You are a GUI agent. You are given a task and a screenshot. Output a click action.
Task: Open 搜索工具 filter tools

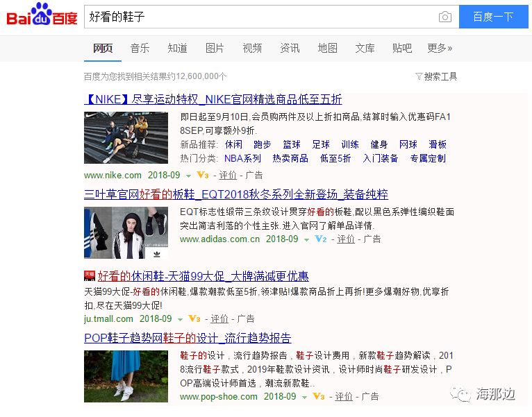click(440, 76)
